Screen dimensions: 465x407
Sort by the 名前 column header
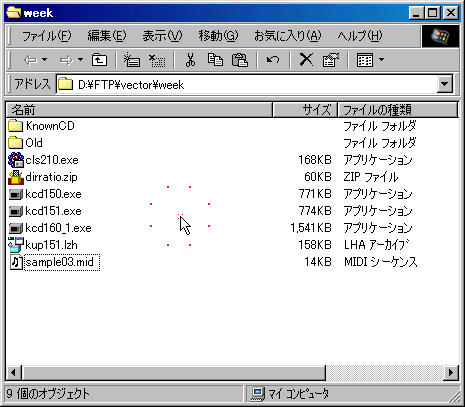coord(139,110)
